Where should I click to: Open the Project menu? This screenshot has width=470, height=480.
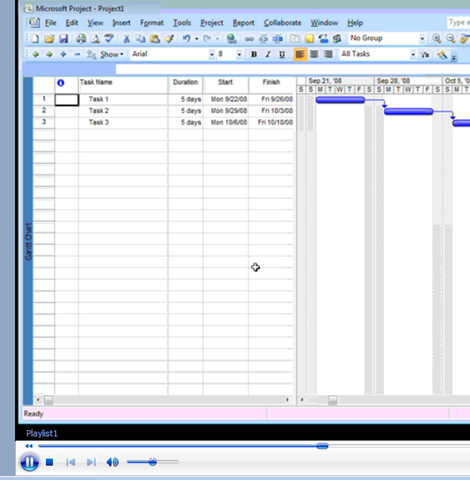[212, 23]
